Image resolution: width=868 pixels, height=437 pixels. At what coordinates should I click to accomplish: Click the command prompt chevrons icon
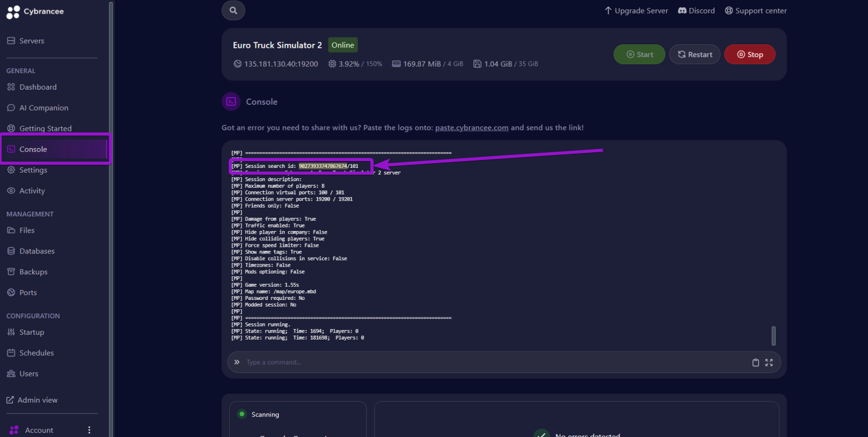click(237, 362)
